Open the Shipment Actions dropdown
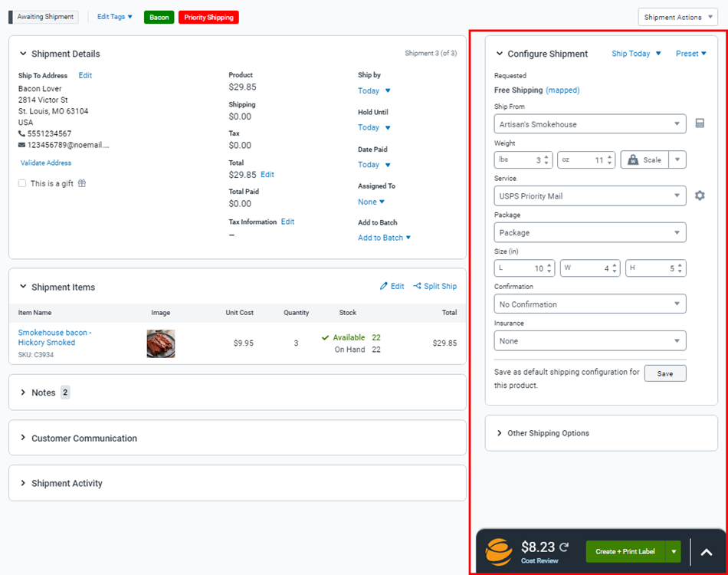The height and width of the screenshot is (575, 728). (x=677, y=17)
